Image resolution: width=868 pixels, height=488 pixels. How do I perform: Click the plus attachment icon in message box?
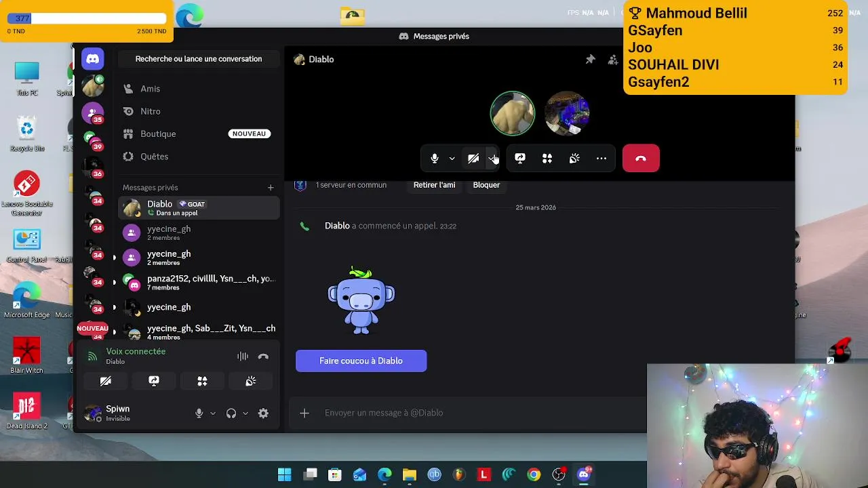[x=304, y=413]
